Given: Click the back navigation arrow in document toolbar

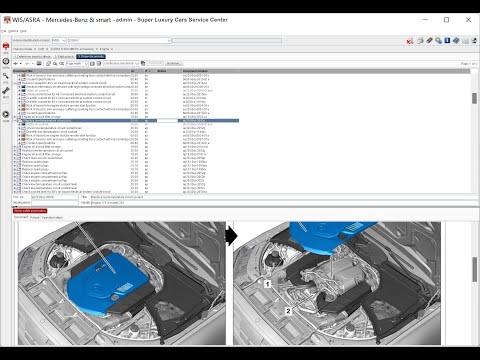Looking at the screenshot, I should click(x=16, y=63).
